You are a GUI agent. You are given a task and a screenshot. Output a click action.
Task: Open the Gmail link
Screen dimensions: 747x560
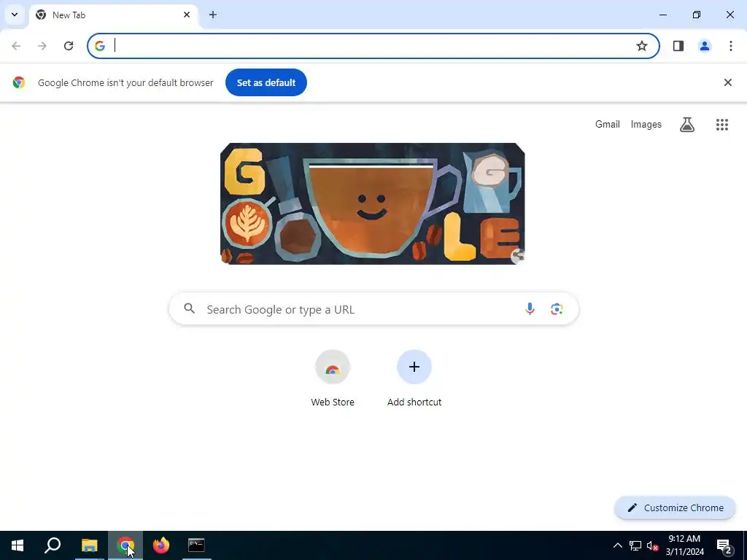click(x=608, y=124)
